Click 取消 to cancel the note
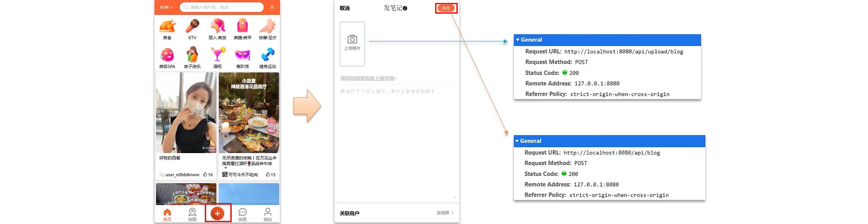The width and height of the screenshot is (868, 224). 345,8
